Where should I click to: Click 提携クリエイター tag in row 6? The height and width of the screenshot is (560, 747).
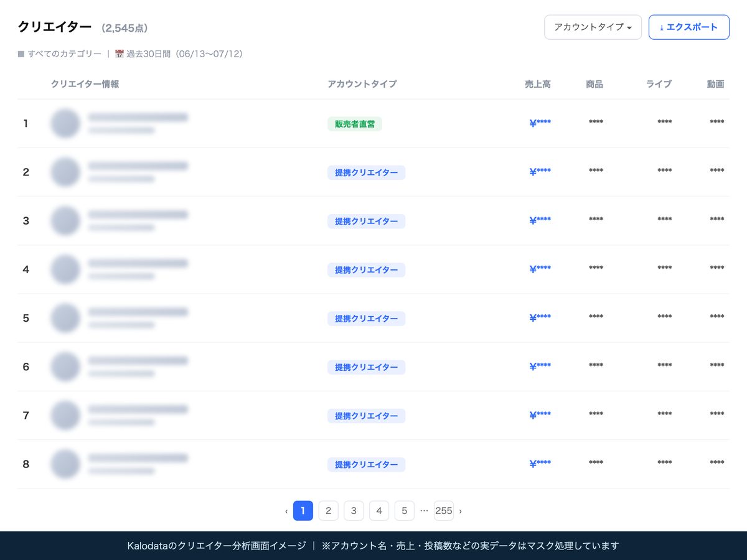(x=367, y=367)
